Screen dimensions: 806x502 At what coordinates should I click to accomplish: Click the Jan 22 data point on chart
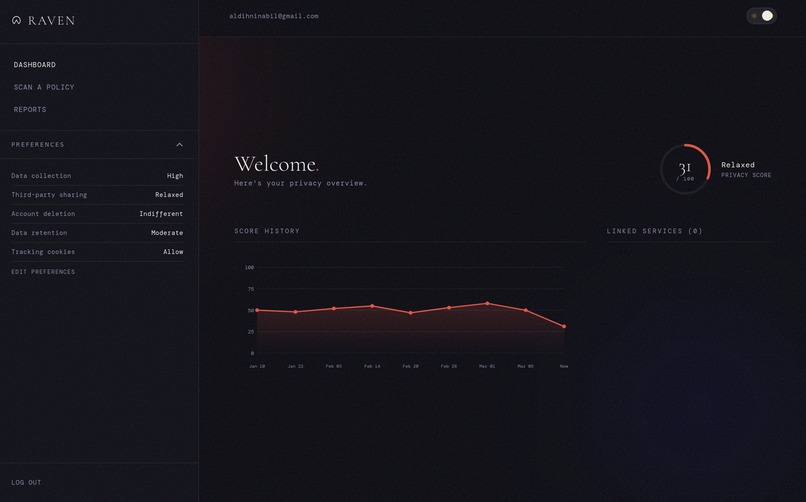coord(295,312)
